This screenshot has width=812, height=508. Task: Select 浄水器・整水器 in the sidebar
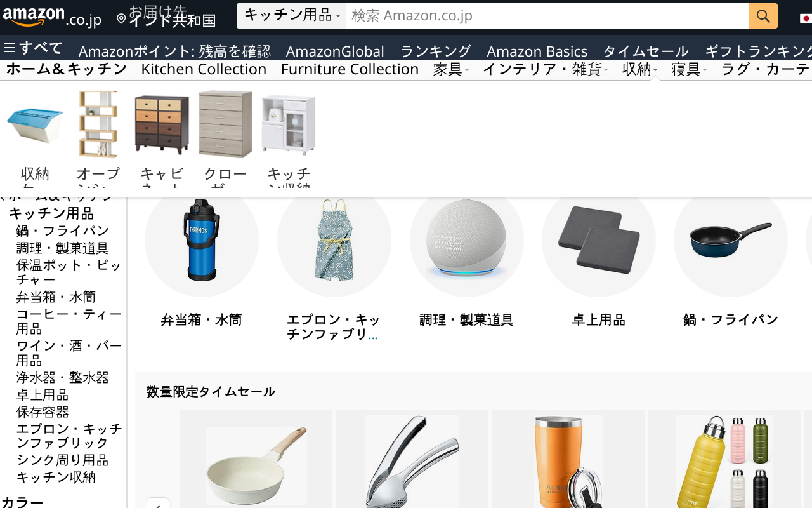click(x=62, y=377)
